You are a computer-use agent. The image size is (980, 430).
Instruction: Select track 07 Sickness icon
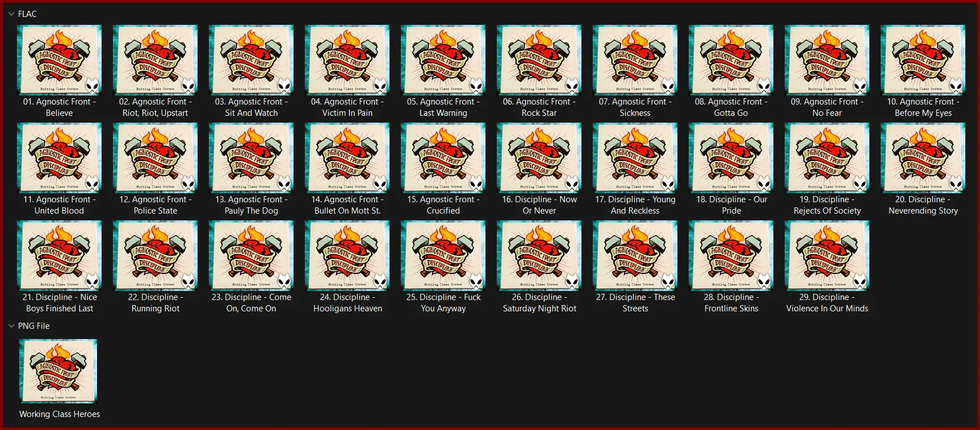[x=635, y=60]
